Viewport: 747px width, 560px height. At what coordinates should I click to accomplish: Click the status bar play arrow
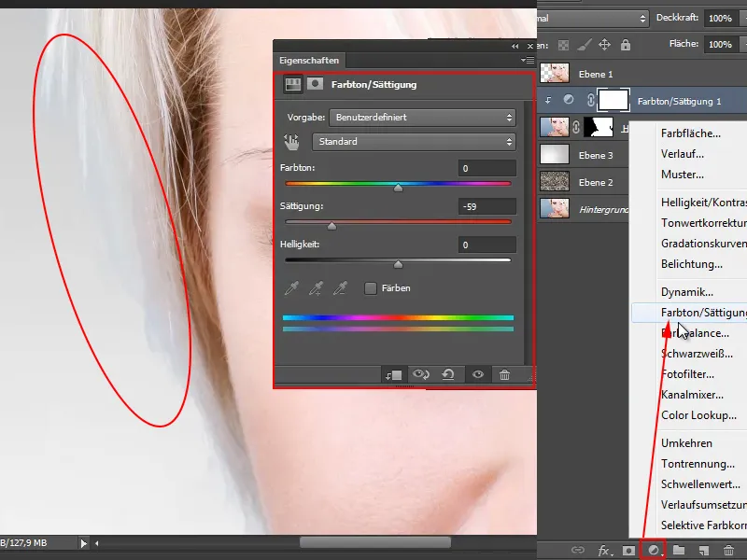pos(84,543)
